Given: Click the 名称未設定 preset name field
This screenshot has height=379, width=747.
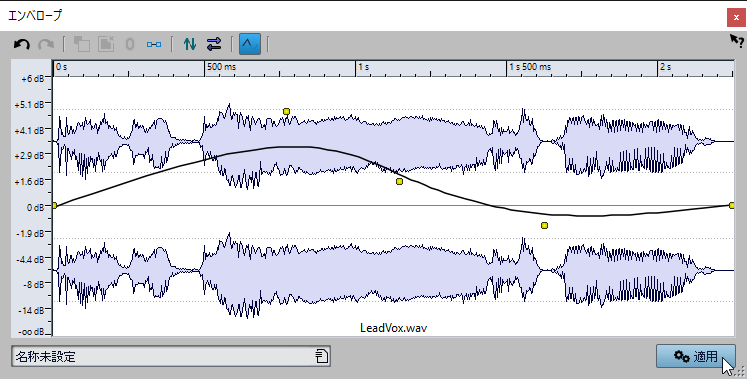Looking at the screenshot, I should tap(171, 356).
